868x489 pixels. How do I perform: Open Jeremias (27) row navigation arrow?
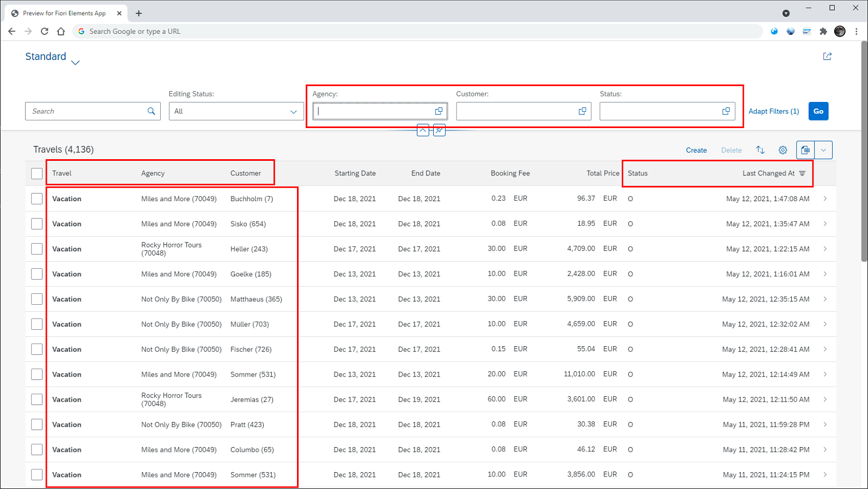click(x=825, y=400)
